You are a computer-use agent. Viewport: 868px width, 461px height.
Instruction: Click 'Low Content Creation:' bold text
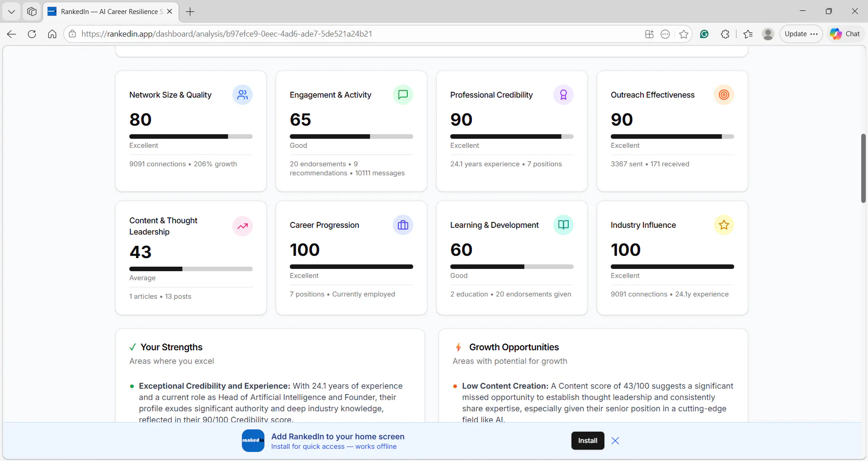tap(505, 386)
